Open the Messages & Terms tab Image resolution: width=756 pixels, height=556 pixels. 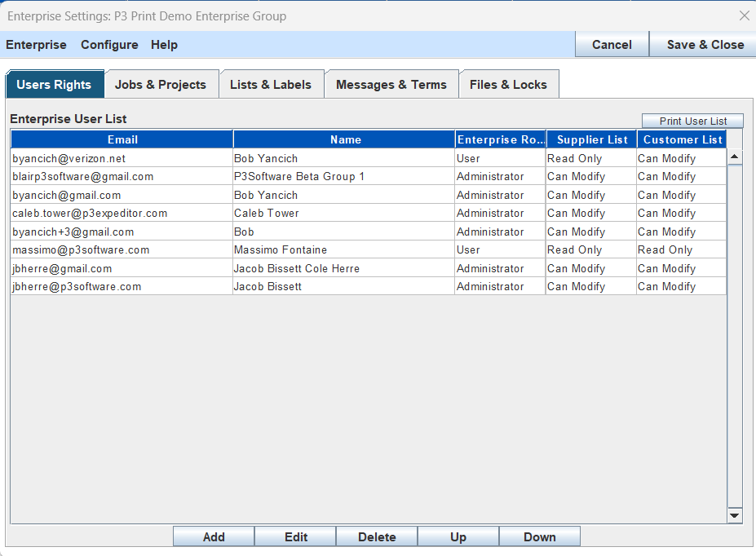click(x=391, y=83)
